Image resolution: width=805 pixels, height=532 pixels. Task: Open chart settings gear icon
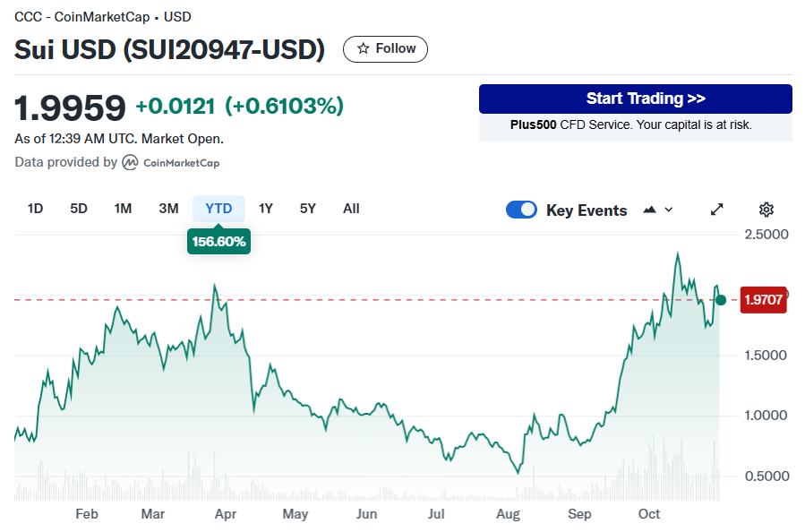[766, 210]
